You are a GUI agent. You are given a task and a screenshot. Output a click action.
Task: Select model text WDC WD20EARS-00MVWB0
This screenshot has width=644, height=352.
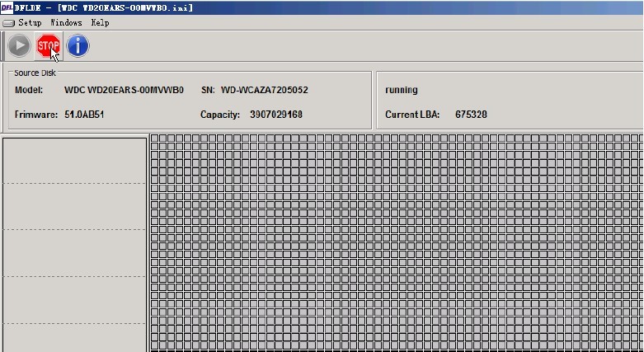124,90
